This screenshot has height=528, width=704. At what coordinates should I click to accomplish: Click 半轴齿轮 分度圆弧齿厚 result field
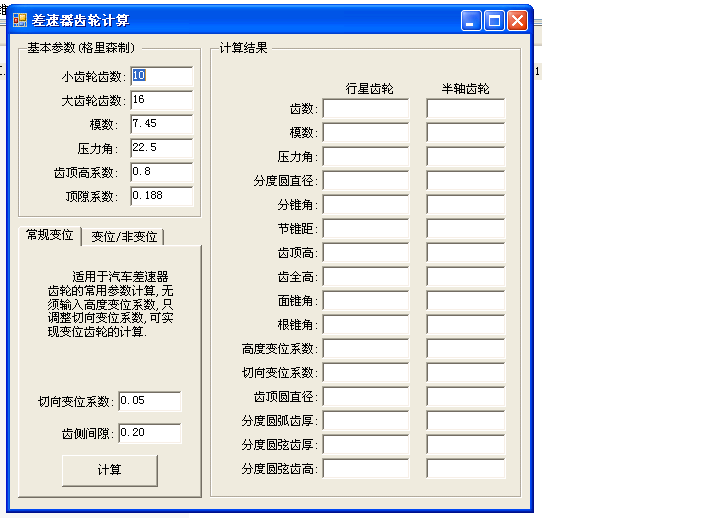point(466,421)
